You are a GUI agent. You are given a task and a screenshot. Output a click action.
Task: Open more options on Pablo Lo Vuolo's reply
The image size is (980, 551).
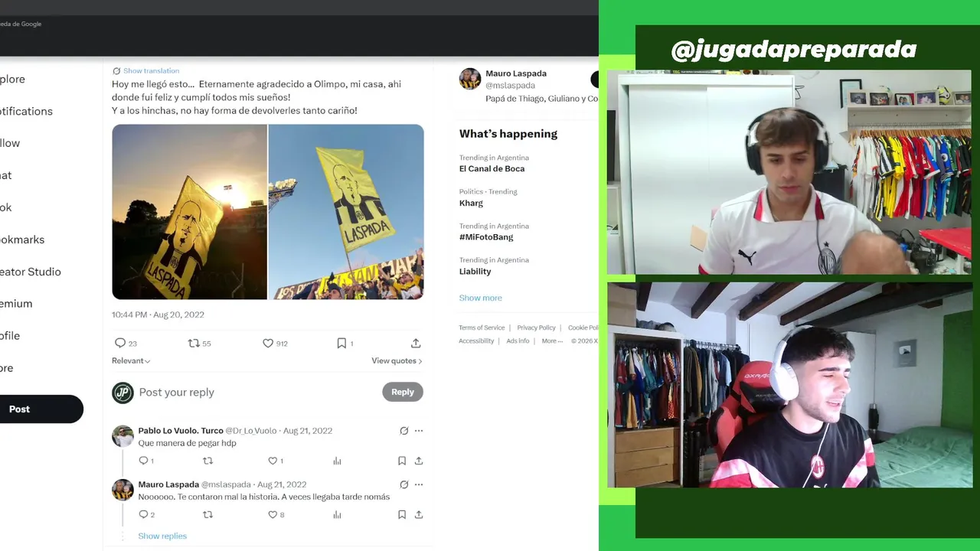coord(419,431)
